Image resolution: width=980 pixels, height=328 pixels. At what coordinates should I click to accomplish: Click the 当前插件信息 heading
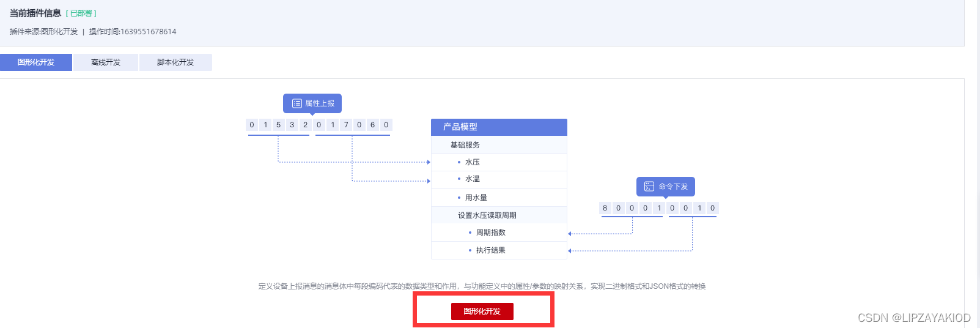[x=35, y=13]
